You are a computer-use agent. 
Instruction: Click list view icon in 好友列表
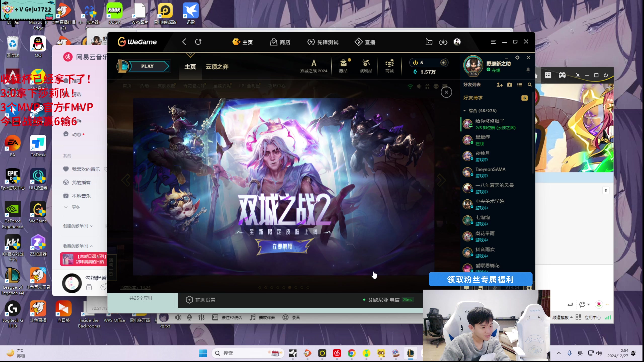[520, 85]
